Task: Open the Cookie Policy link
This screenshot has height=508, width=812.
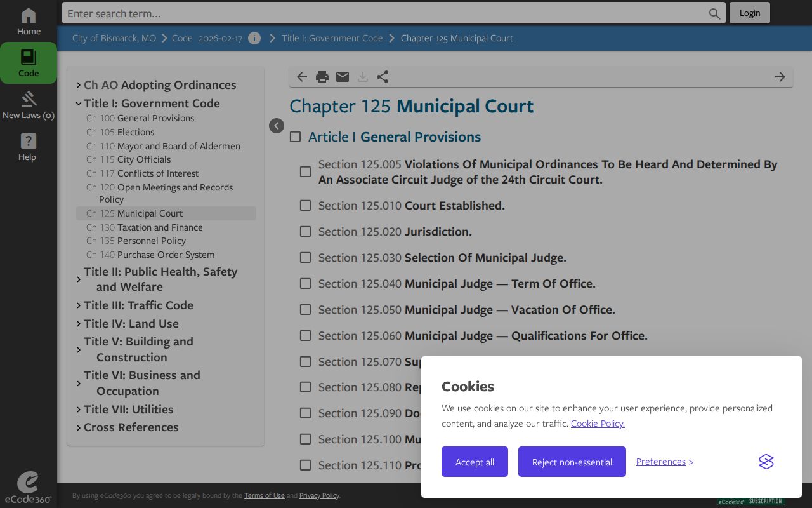Action: [x=598, y=424]
